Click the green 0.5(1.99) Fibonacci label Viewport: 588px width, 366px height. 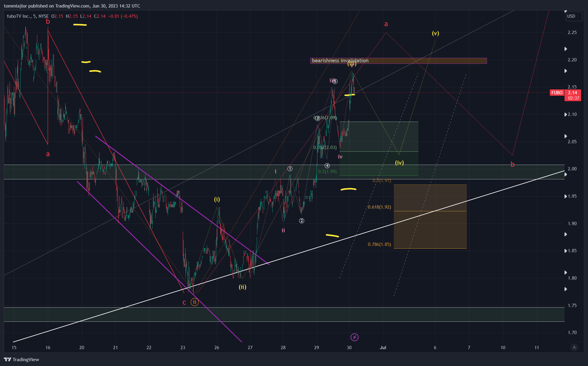point(327,172)
